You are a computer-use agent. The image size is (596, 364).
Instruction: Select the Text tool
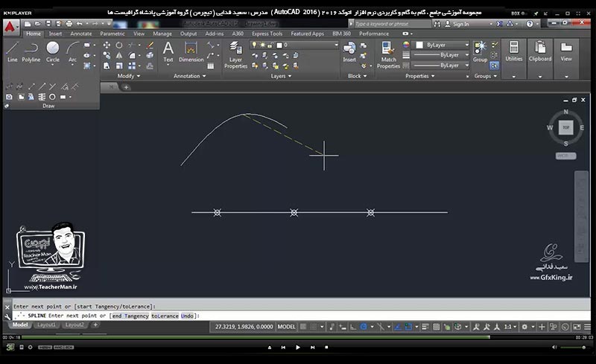[x=168, y=52]
